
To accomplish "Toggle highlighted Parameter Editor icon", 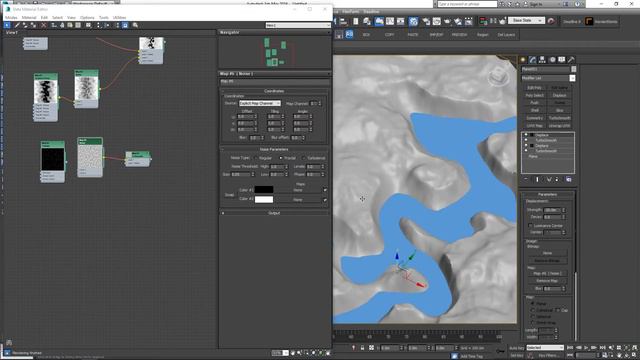I will [x=125, y=25].
